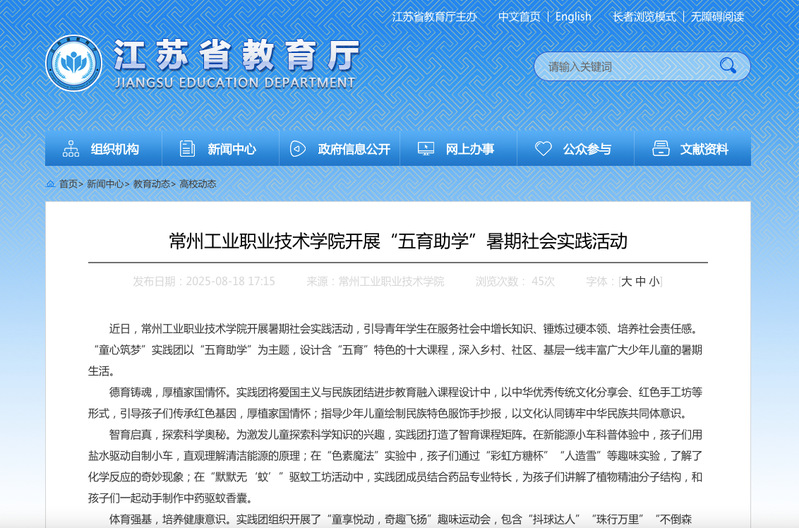This screenshot has height=528, width=799.
Task: Open the 新闻中心 navigation menu
Action: click(x=231, y=149)
